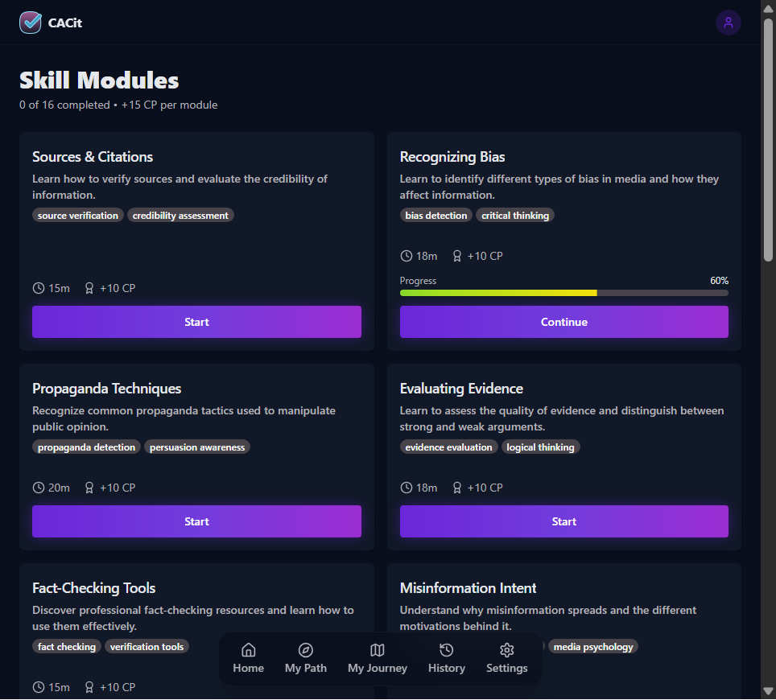This screenshot has height=700, width=776.
Task: Continue the Recognizing Bias module
Action: point(563,322)
